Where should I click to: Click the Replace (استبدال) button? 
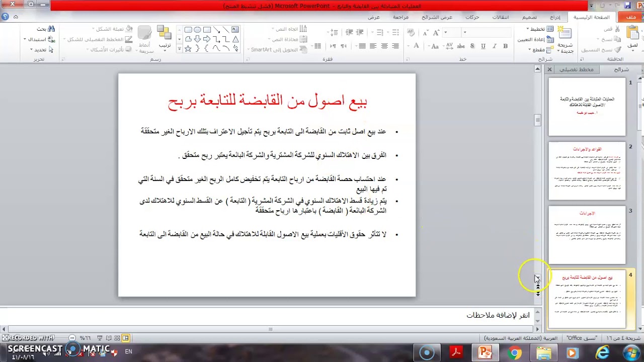coord(40,39)
